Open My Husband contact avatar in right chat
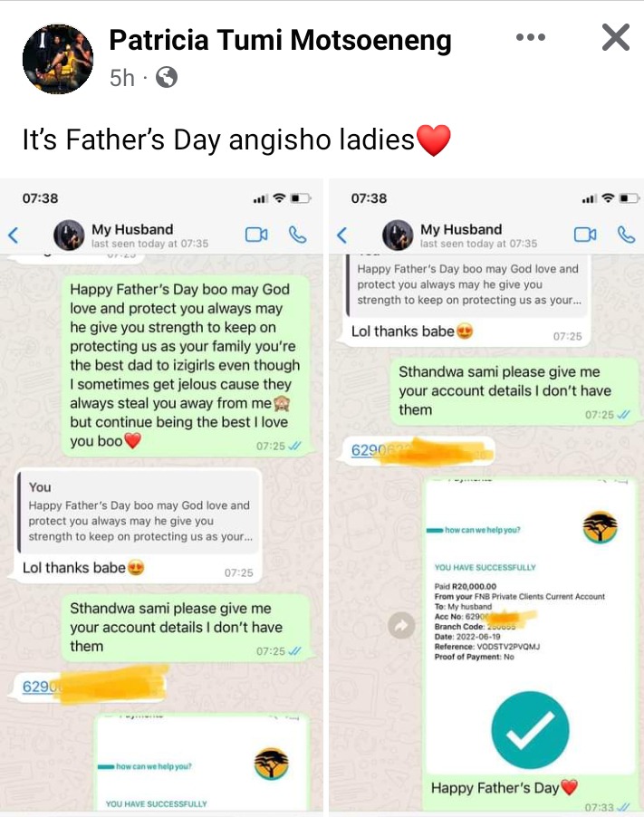This screenshot has height=817, width=644. 398,235
